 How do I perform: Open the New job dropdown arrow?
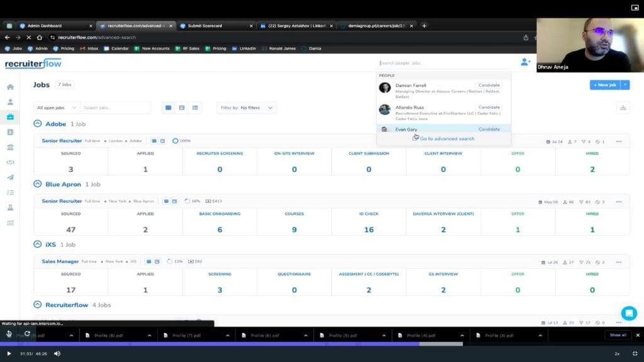(625, 85)
